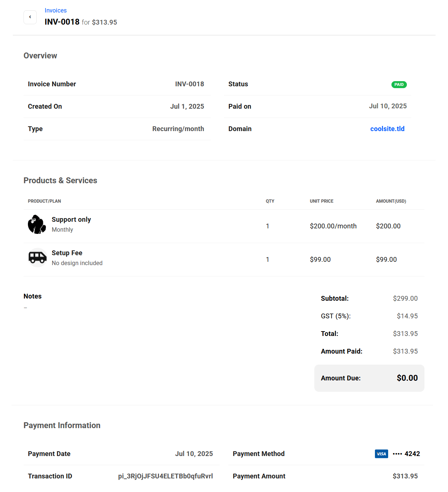Click the PRODUCT/PLAN column header

tap(44, 201)
